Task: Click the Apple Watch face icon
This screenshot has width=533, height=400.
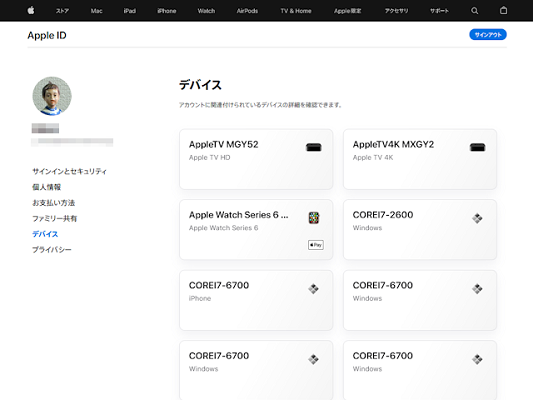Action: [314, 218]
